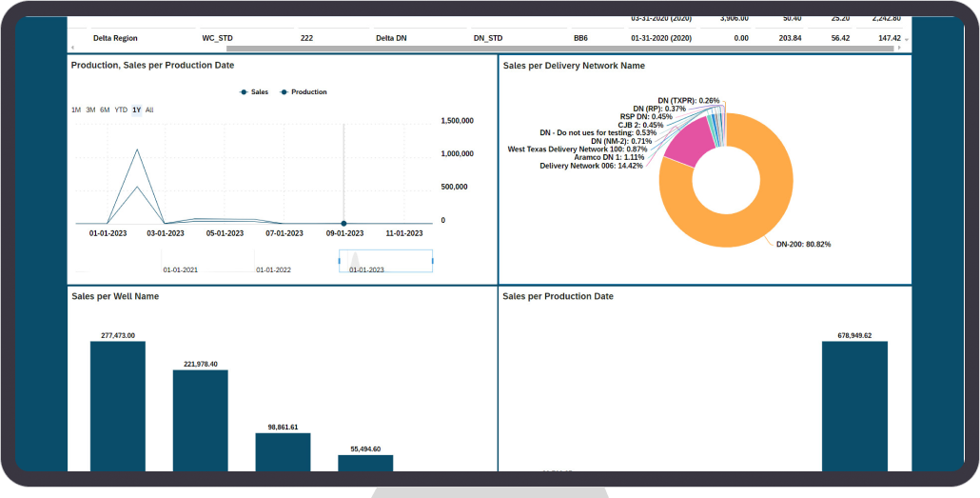The width and height of the screenshot is (980, 498).
Task: Select the 1M time range
Action: pyautogui.click(x=76, y=110)
